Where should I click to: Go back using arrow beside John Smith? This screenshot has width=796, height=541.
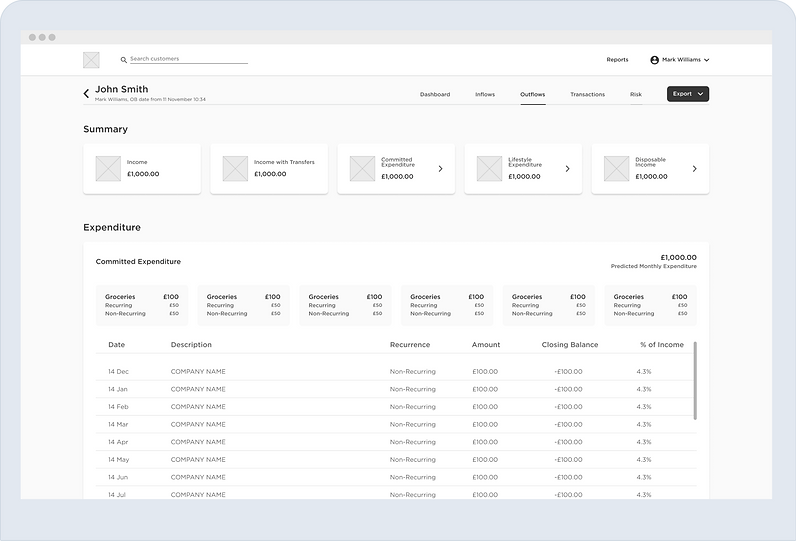coord(86,93)
